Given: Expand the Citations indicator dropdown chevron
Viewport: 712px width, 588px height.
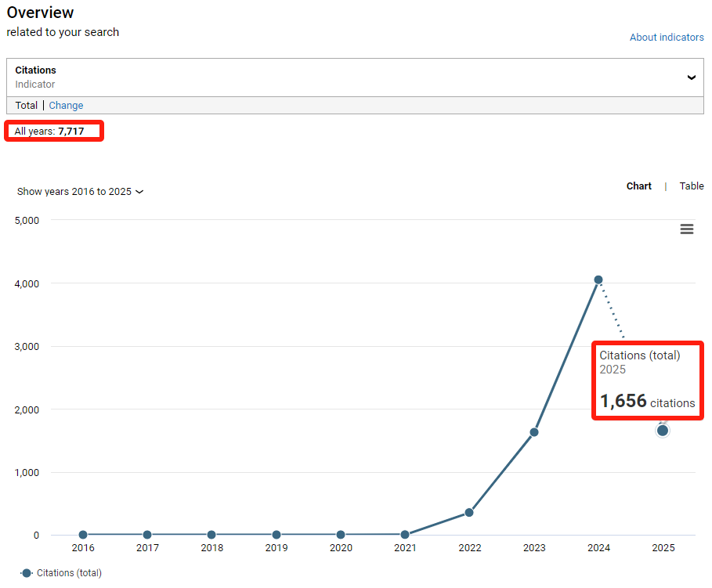Looking at the screenshot, I should point(691,78).
